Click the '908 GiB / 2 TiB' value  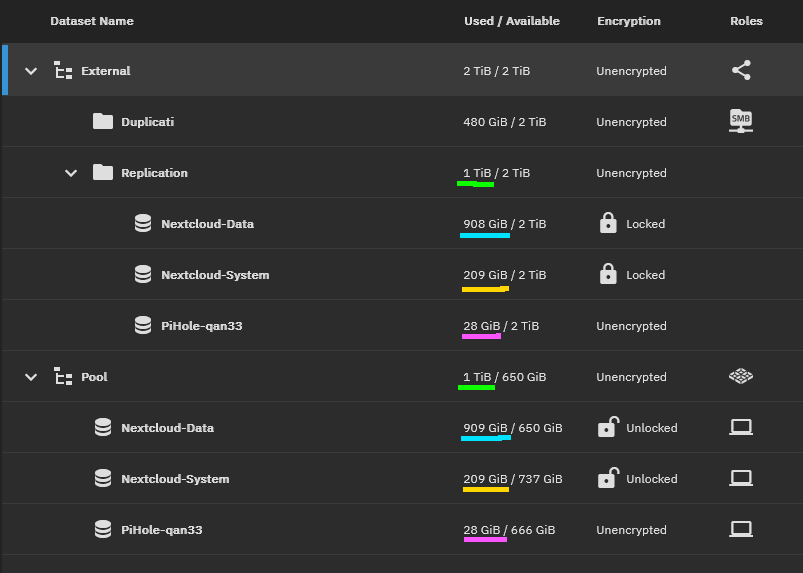click(504, 224)
